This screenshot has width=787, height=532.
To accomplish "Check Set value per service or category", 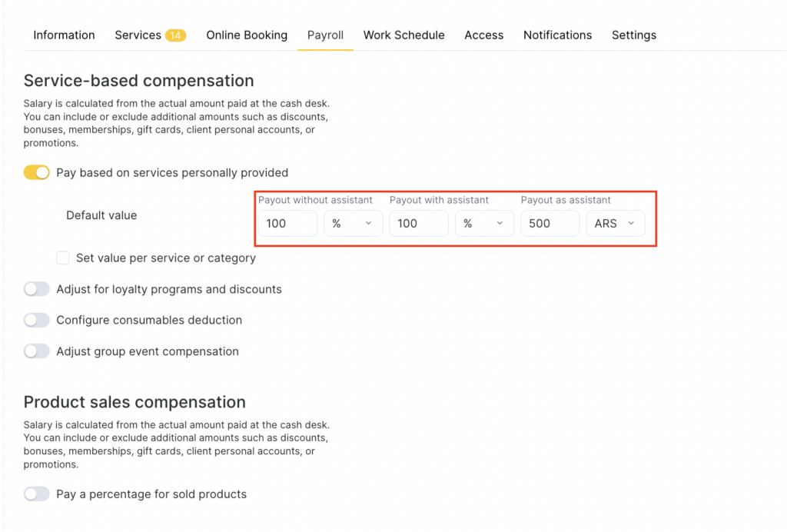I will click(x=63, y=258).
